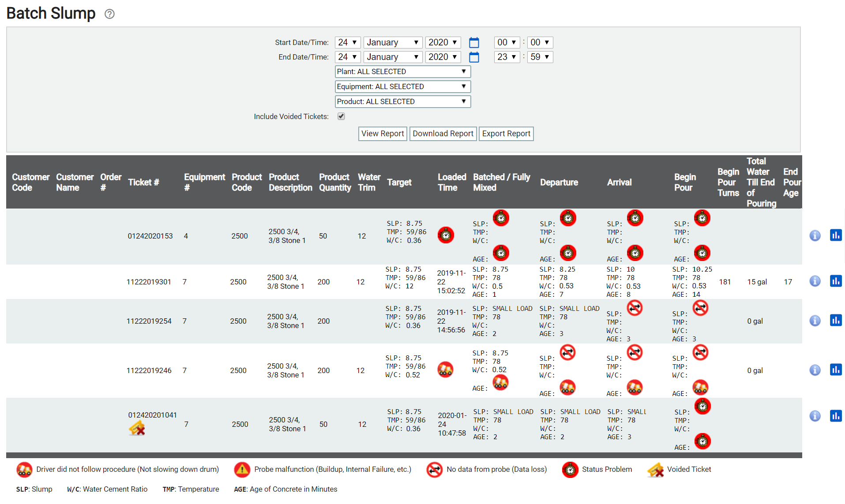Screen dimensions: 845x504
Task: Open chart icon for ticket 012420201041
Action: 836,416
